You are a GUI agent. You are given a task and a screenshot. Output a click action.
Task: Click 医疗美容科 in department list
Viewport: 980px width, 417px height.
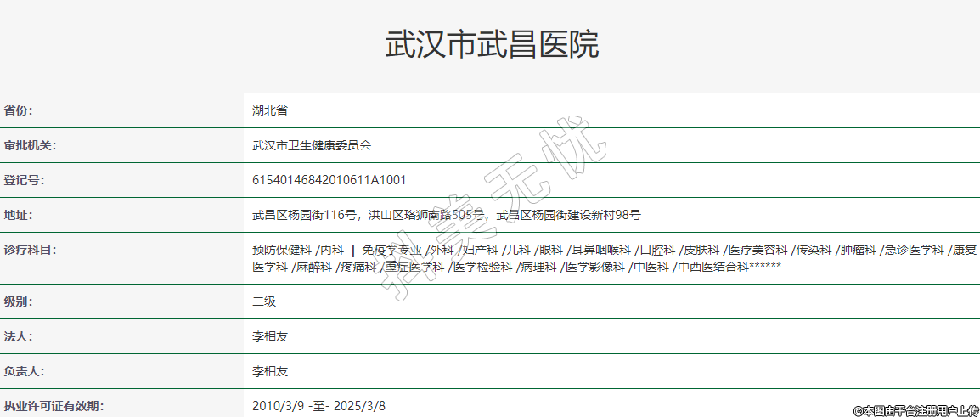click(x=758, y=250)
